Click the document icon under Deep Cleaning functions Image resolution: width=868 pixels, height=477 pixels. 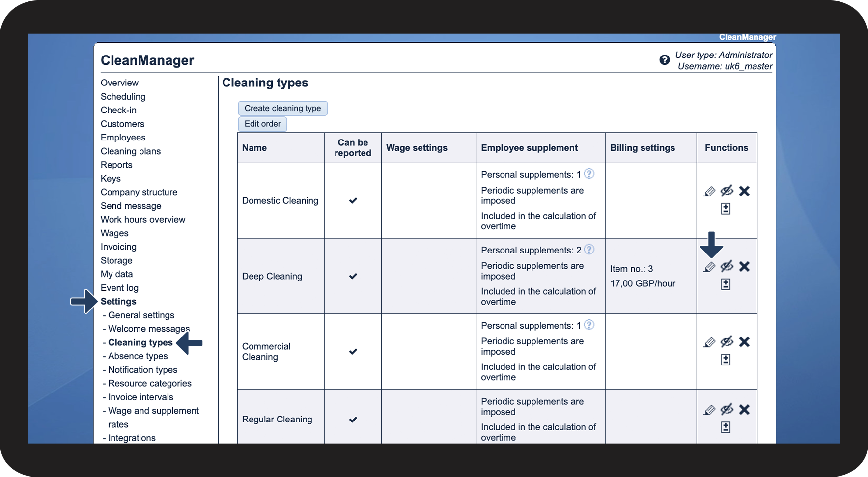pyautogui.click(x=726, y=284)
